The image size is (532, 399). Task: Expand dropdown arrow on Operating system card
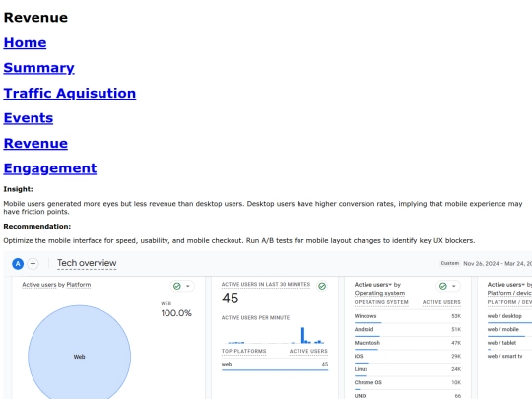click(454, 286)
